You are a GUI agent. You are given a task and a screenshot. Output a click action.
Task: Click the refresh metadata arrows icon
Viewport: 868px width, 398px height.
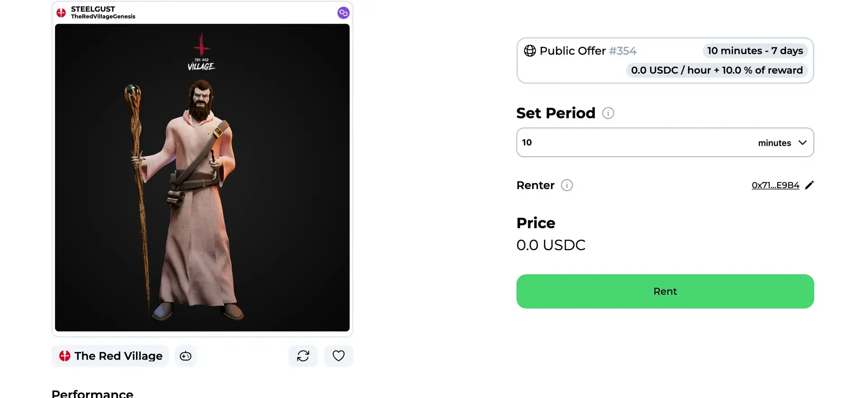[x=303, y=356]
